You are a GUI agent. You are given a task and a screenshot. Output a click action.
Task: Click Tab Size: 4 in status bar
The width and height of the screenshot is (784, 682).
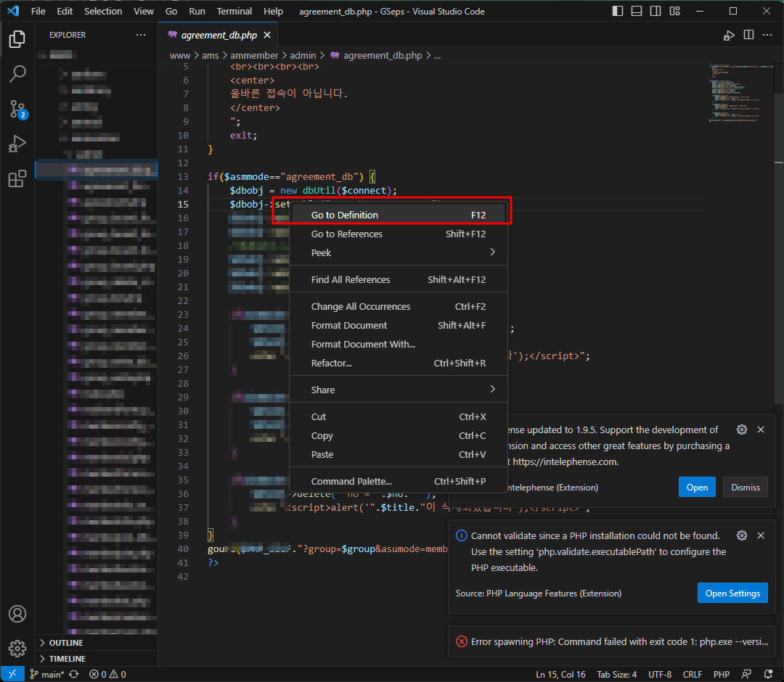tap(617, 675)
